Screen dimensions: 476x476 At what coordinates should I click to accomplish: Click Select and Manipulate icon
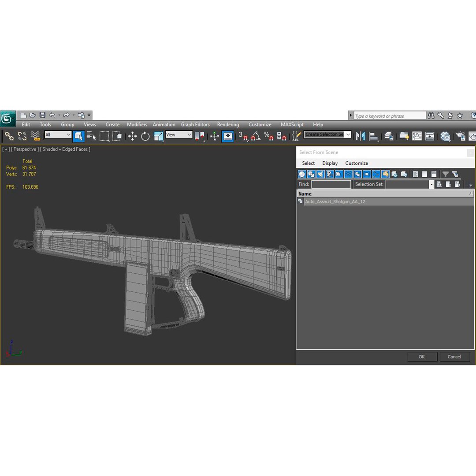[215, 136]
